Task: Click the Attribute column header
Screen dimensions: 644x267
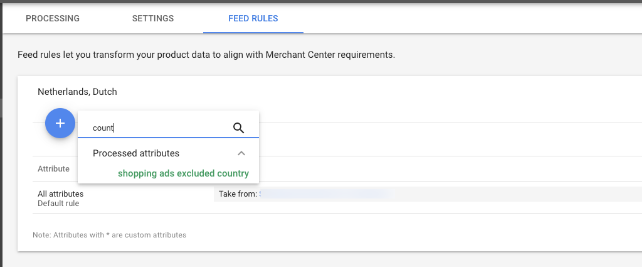Action: [x=53, y=169]
